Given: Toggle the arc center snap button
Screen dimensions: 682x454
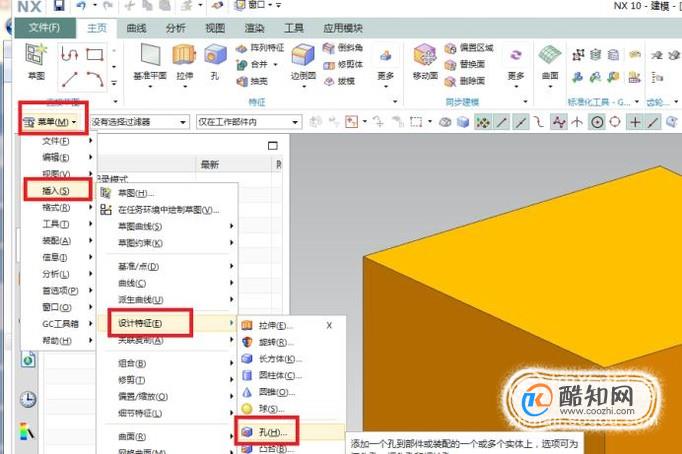Looking at the screenshot, I should click(x=597, y=122).
